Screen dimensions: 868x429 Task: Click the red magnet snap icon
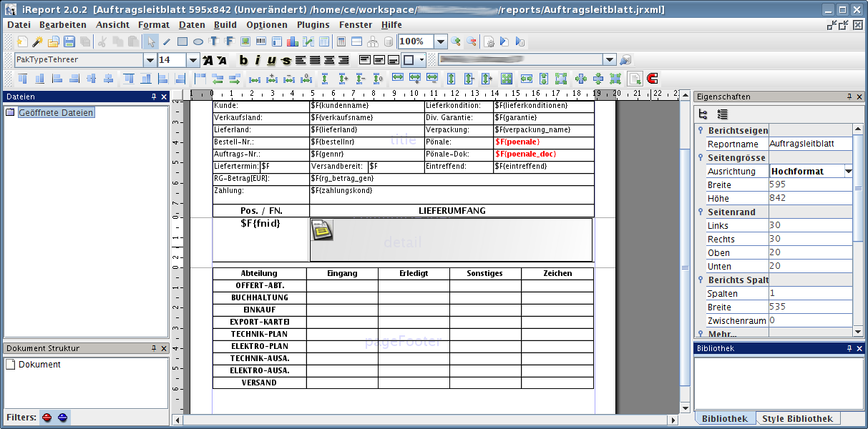(x=652, y=79)
